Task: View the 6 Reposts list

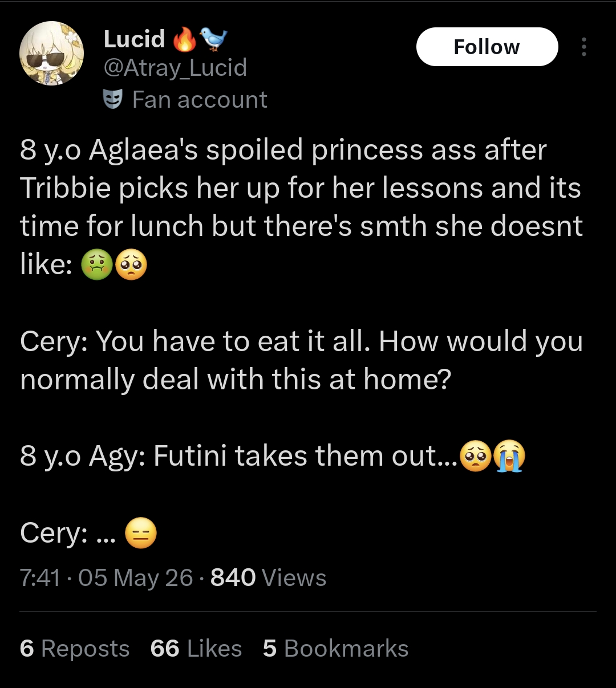Action: 75,649
